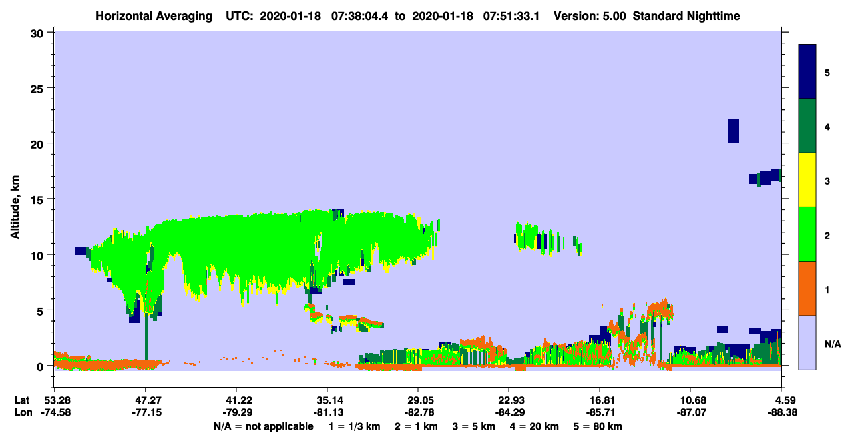Click the y-axis tick label '0'
Screen dimensions: 868x445
(42, 366)
